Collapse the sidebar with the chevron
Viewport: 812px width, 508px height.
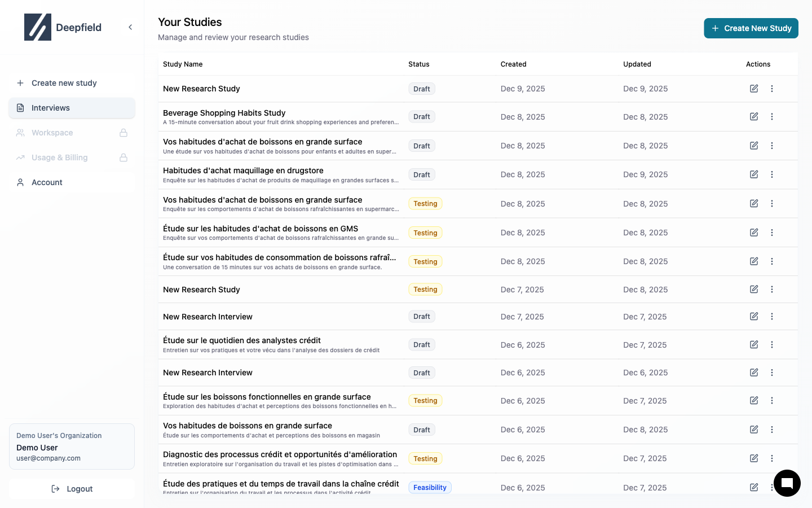pyautogui.click(x=130, y=27)
